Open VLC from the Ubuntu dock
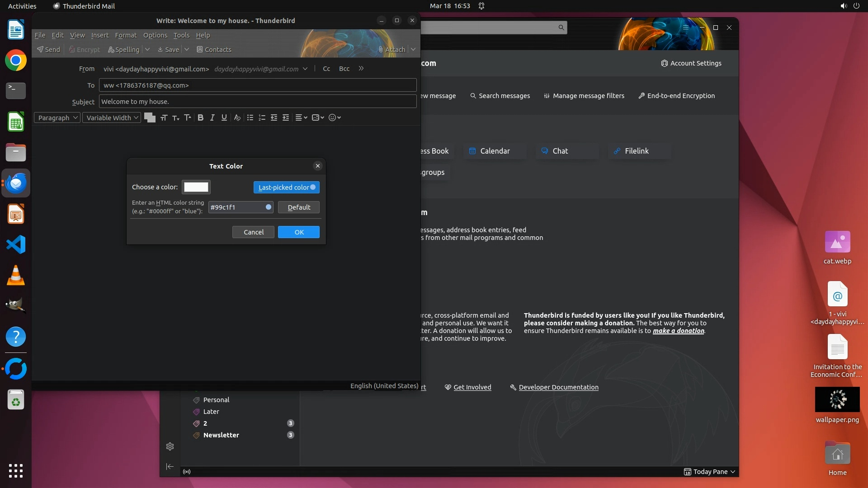 [16, 275]
